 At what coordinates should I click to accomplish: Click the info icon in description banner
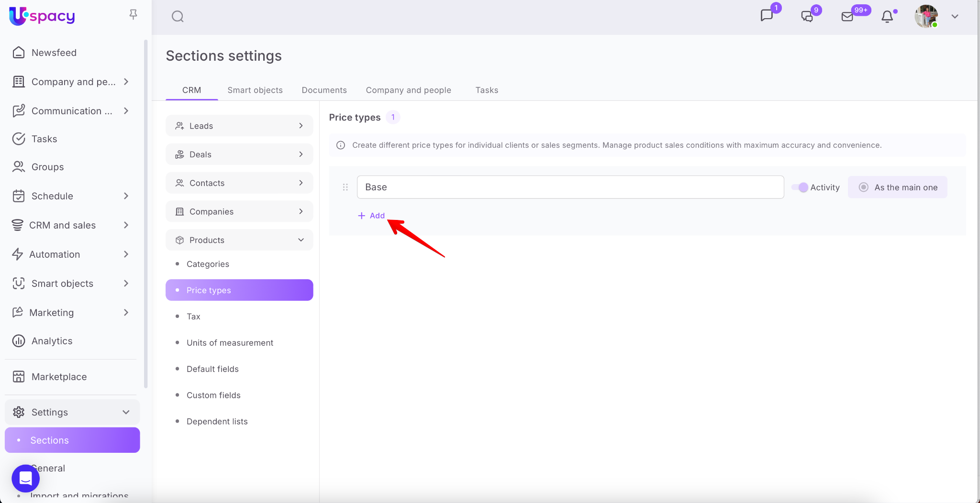(x=341, y=145)
